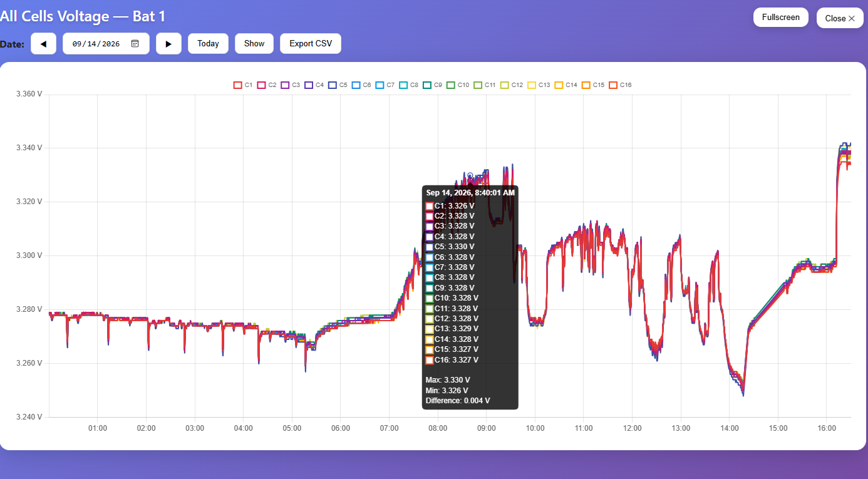Toggle C5 series in chart legend
The width and height of the screenshot is (868, 479).
click(x=338, y=85)
